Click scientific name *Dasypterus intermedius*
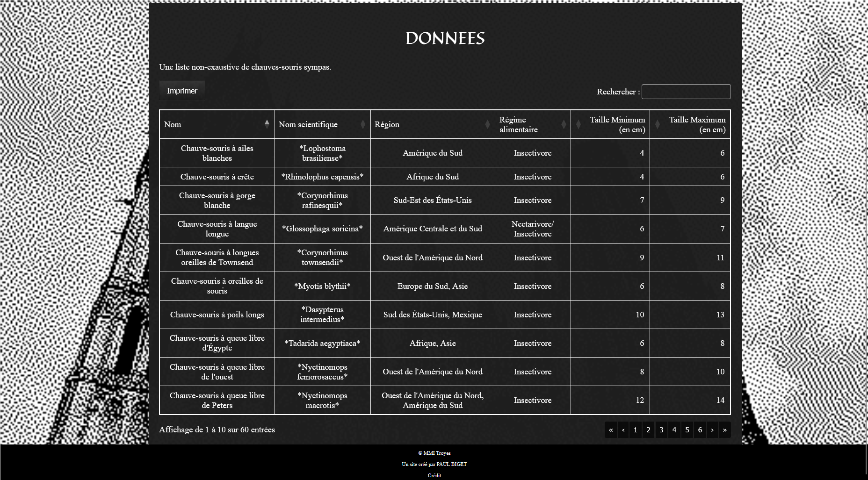Viewport: 868px width, 480px height. coord(323,315)
